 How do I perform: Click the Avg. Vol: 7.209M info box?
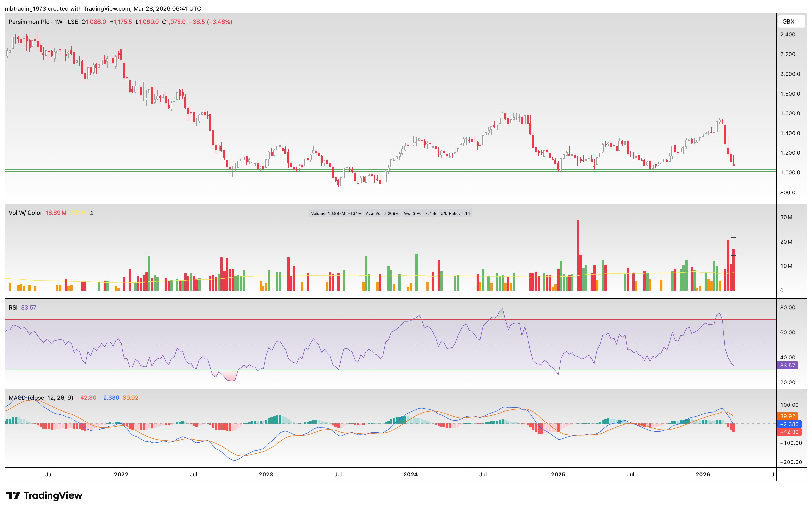(x=382, y=213)
